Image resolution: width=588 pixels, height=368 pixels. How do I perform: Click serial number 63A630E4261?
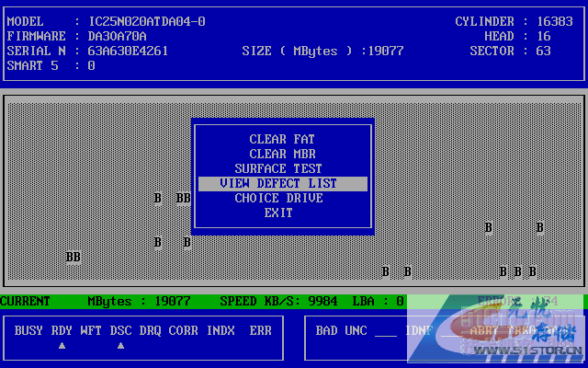coord(128,51)
